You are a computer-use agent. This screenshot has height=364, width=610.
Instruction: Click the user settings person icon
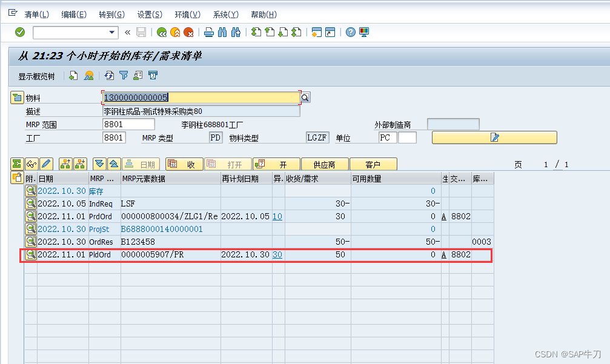[x=138, y=76]
